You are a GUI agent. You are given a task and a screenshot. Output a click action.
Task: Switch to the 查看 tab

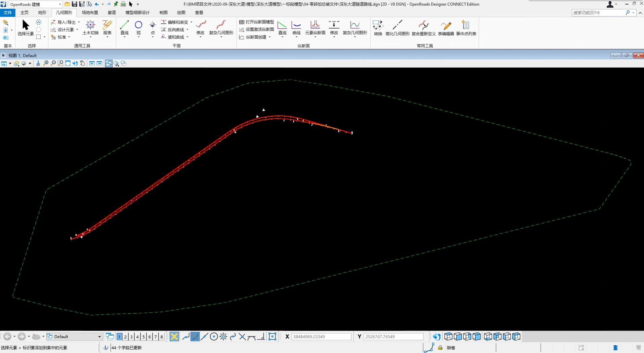(199, 12)
